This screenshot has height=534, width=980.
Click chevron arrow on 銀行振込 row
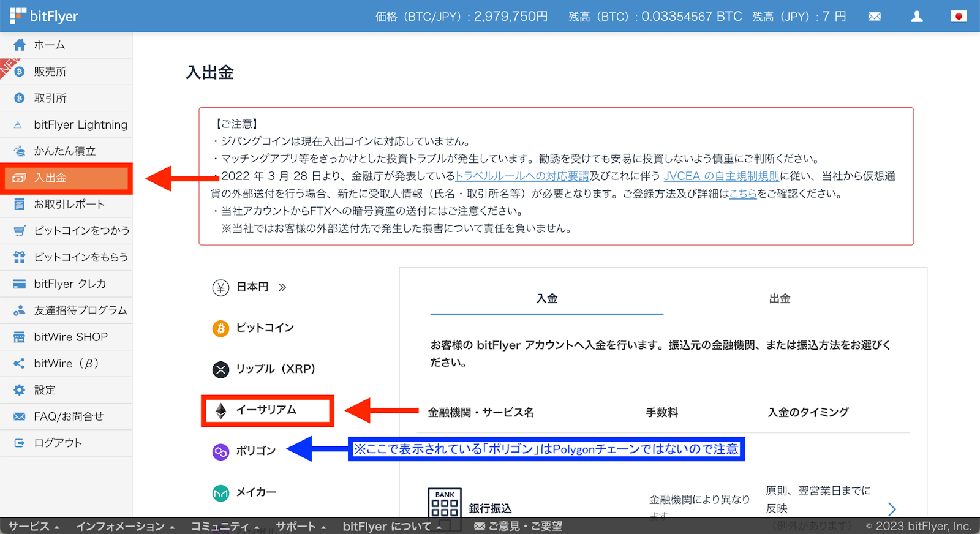[892, 509]
